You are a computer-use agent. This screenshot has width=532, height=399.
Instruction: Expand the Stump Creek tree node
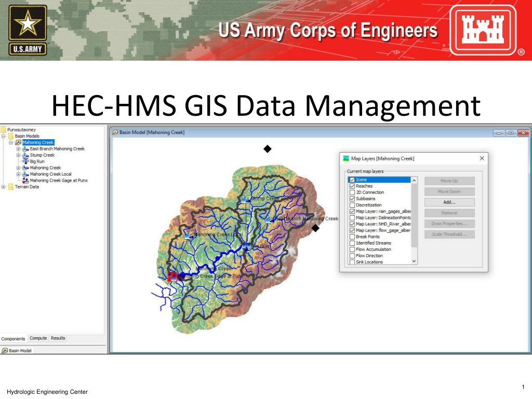tap(18, 155)
